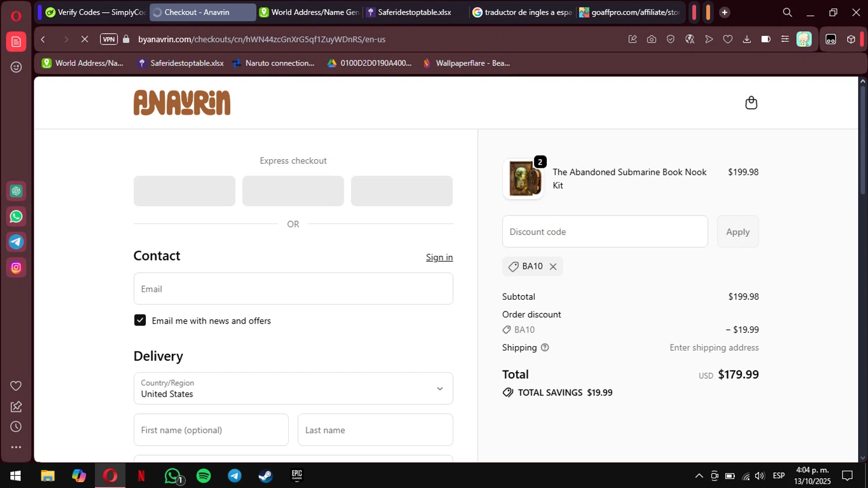Uncheck Email me with news and offers

click(x=140, y=320)
